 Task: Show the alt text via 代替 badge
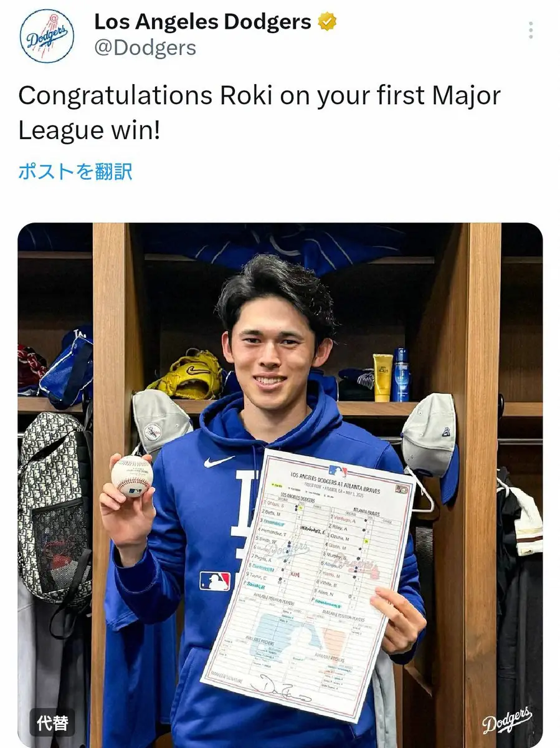52,723
